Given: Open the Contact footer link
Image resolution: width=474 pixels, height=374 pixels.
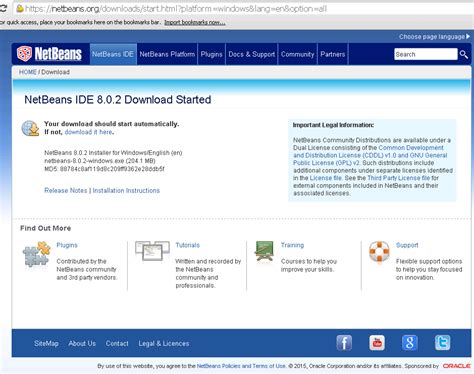Looking at the screenshot, I should point(117,343).
